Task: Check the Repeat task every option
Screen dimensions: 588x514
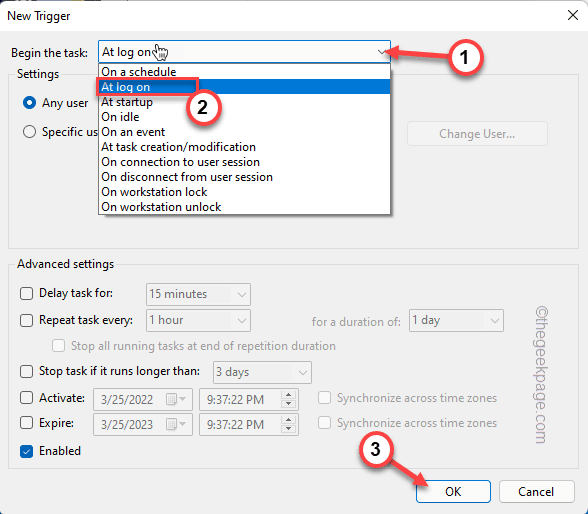Action: tap(26, 321)
